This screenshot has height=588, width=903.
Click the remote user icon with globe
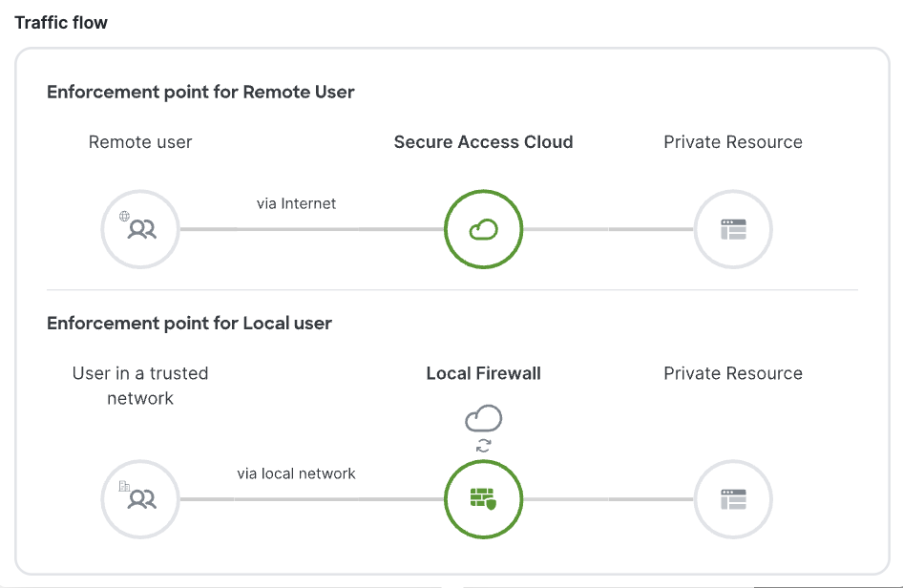(x=140, y=229)
